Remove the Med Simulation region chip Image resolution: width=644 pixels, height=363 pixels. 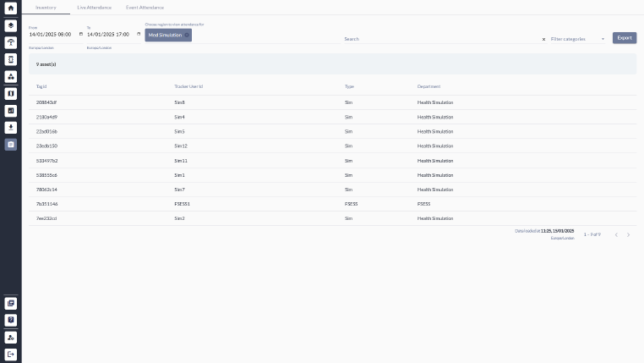(187, 35)
